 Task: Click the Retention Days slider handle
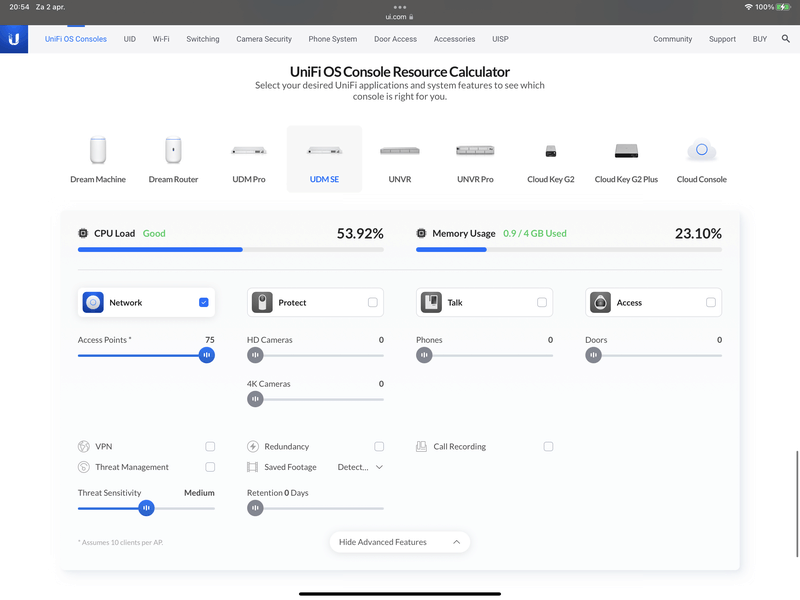(x=255, y=508)
